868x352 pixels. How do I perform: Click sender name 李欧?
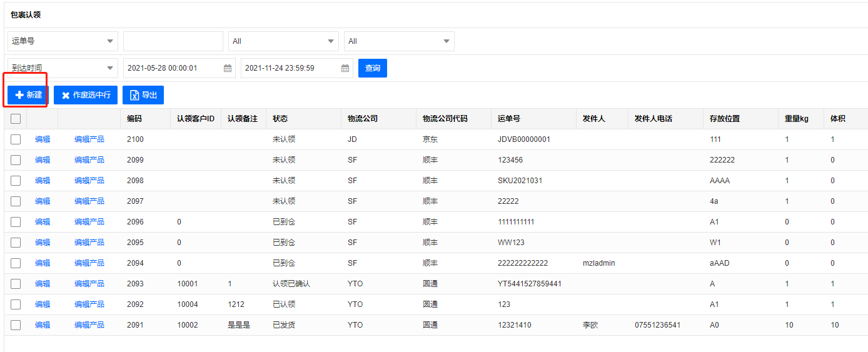point(590,325)
